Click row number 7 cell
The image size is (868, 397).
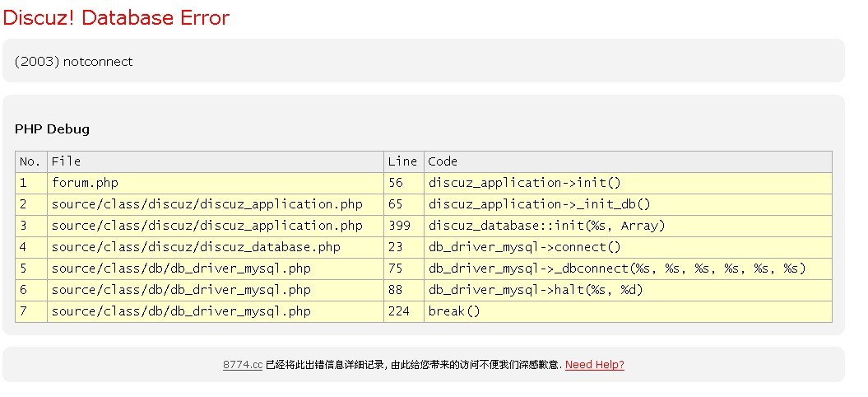pos(31,311)
